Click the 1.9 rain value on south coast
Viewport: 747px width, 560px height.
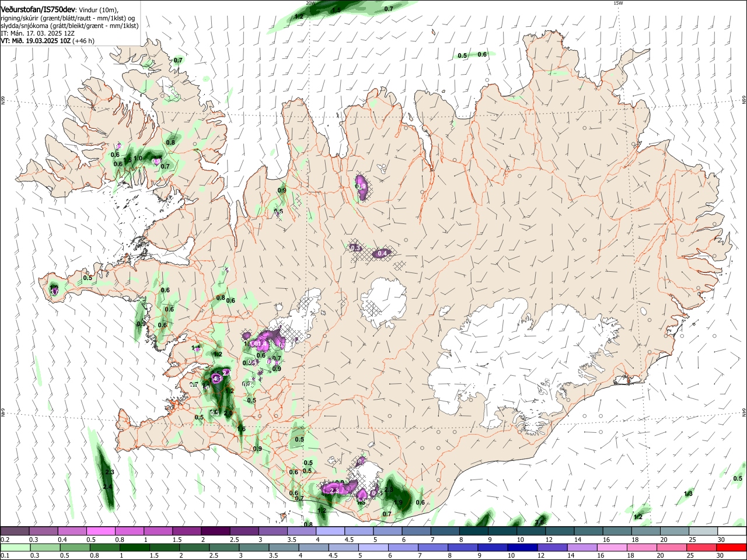pos(399,503)
